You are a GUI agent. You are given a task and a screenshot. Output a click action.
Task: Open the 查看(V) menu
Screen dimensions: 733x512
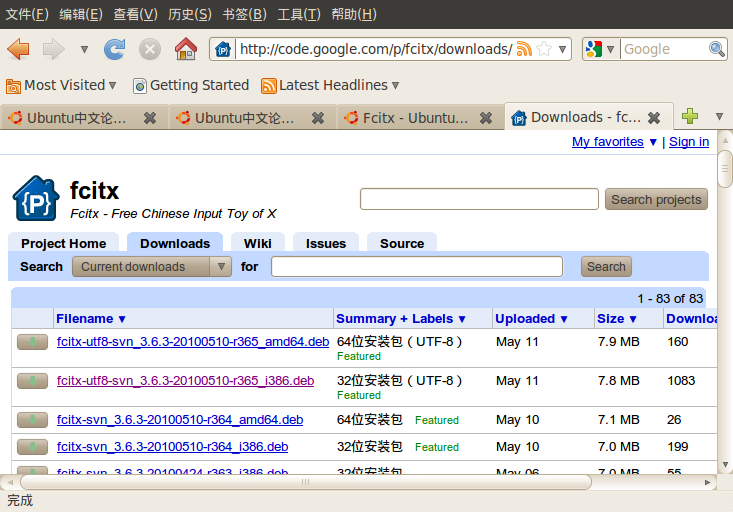tap(136, 14)
